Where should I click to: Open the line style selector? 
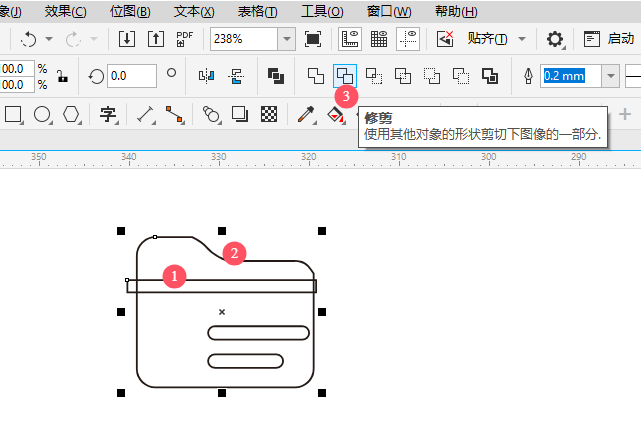[633, 76]
